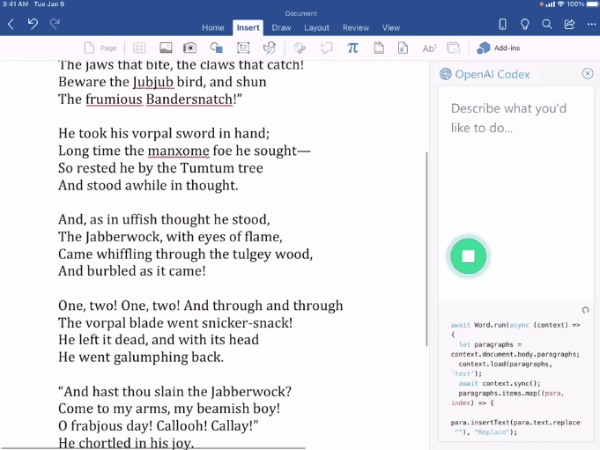The image size is (600, 450).
Task: Click the underlined word 'frumious'
Action: point(114,99)
